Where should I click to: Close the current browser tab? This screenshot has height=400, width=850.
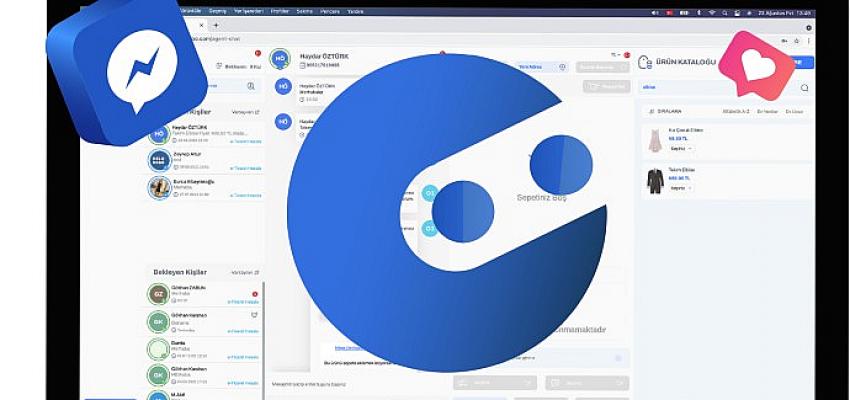(202, 25)
